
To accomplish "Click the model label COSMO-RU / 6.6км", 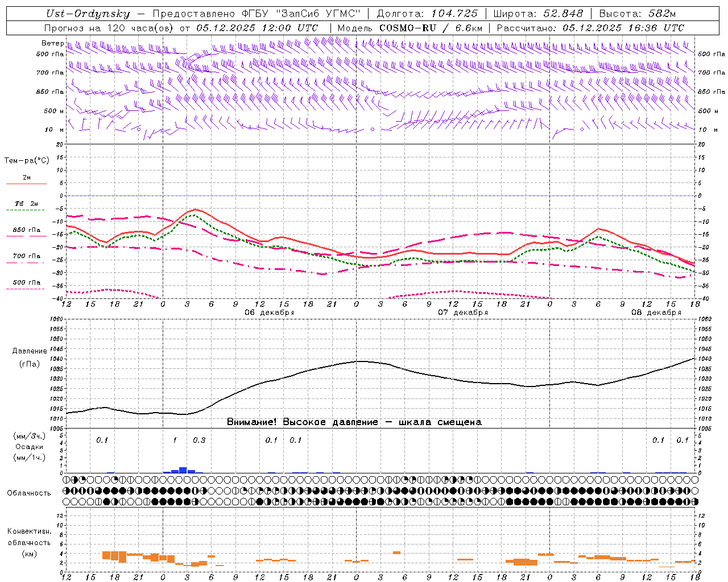I will pos(431,28).
